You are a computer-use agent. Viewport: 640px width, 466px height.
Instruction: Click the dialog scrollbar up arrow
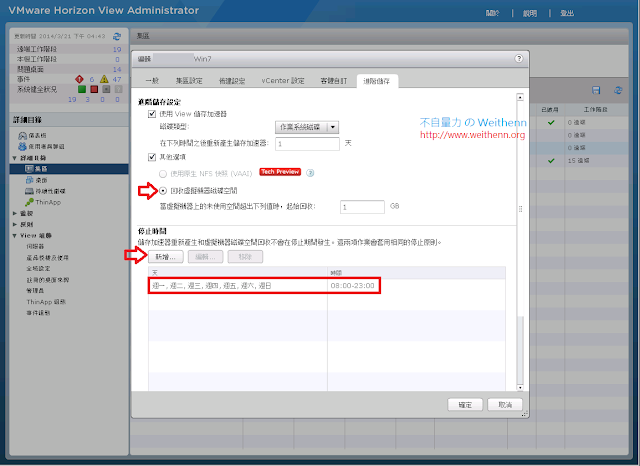(x=520, y=97)
